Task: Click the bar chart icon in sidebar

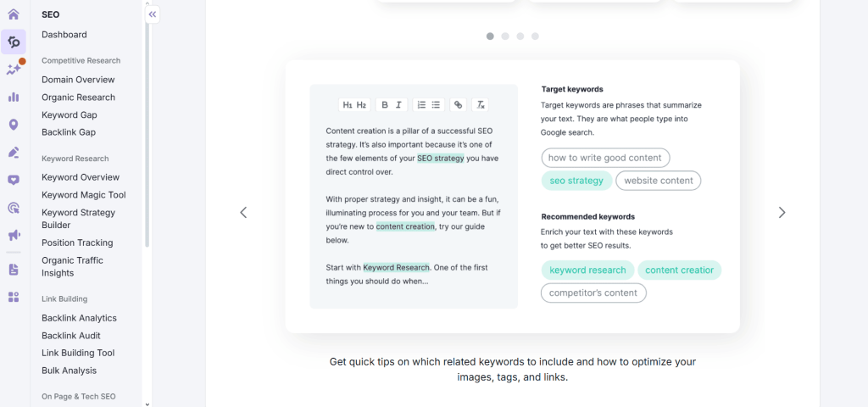Action: coord(14,97)
